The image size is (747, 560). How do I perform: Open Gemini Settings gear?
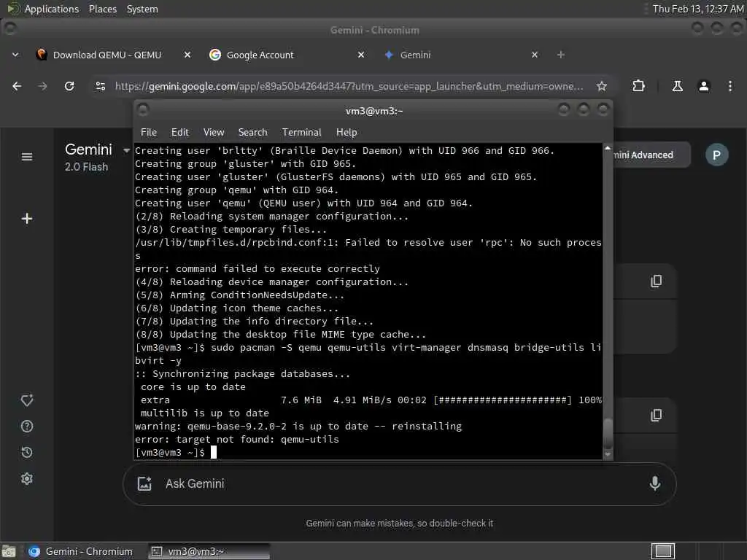pyautogui.click(x=27, y=478)
